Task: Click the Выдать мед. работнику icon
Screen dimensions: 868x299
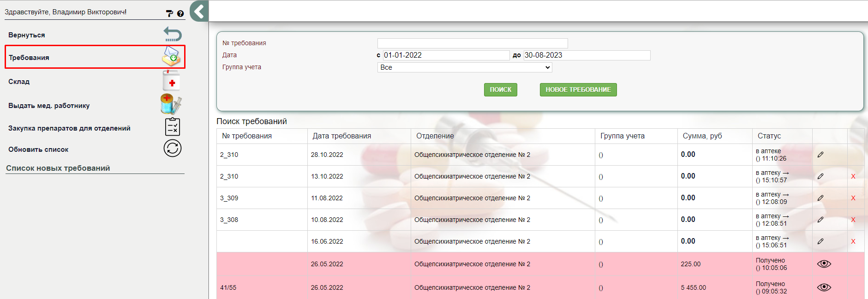Action: (x=171, y=104)
